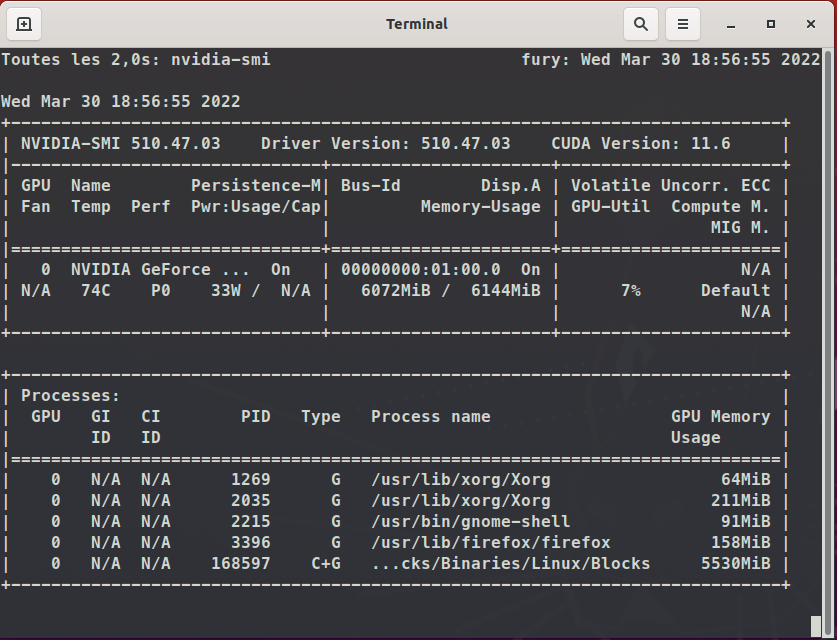
Task: Click the C+G process type value
Action: [x=326, y=564]
